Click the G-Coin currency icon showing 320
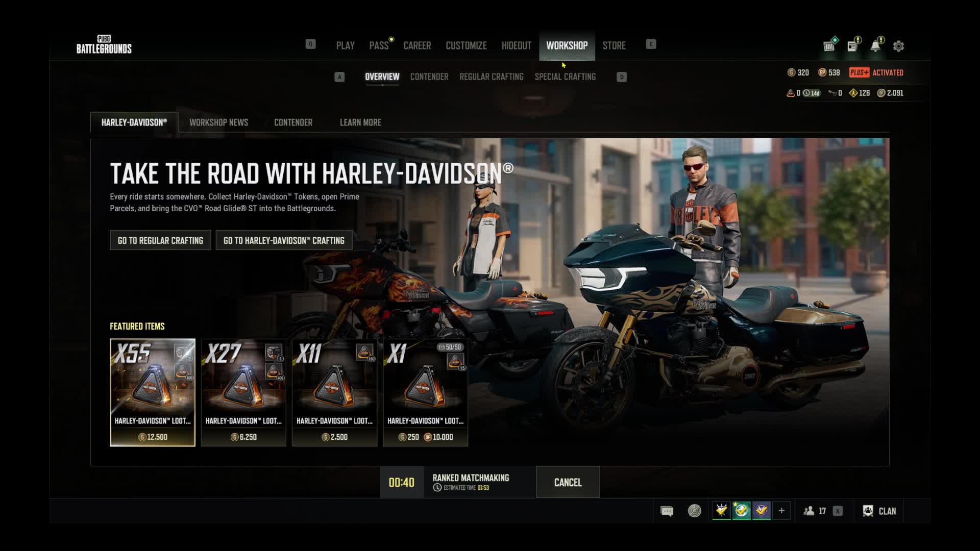980x551 pixels. pyautogui.click(x=791, y=72)
